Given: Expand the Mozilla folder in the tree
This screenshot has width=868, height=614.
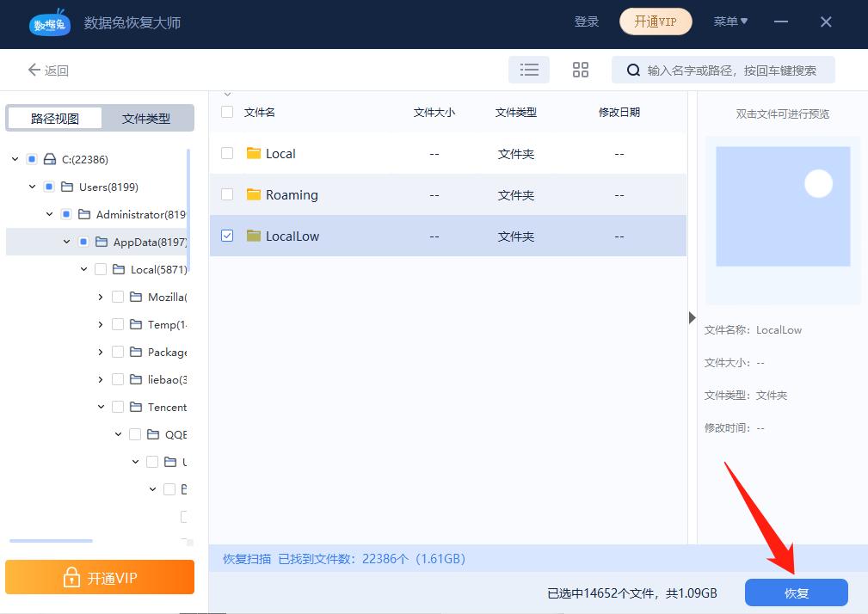Looking at the screenshot, I should coord(101,297).
